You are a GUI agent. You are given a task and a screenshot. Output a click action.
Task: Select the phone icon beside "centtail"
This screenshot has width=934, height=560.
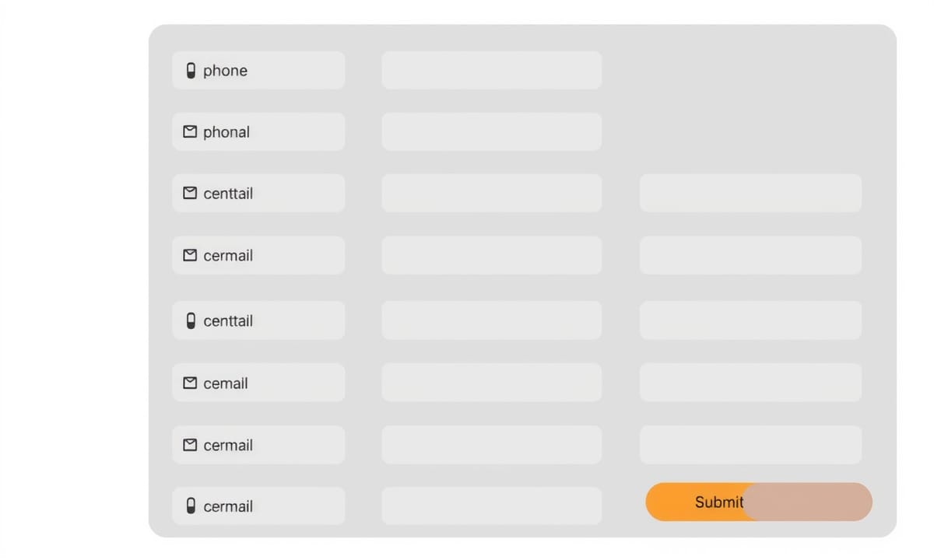point(191,320)
